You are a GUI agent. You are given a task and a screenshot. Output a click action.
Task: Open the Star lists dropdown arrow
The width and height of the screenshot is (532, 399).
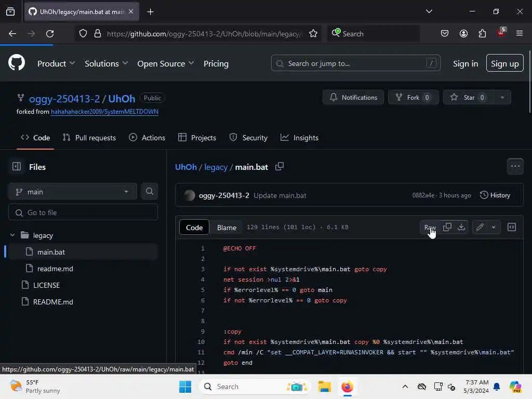pos(502,97)
